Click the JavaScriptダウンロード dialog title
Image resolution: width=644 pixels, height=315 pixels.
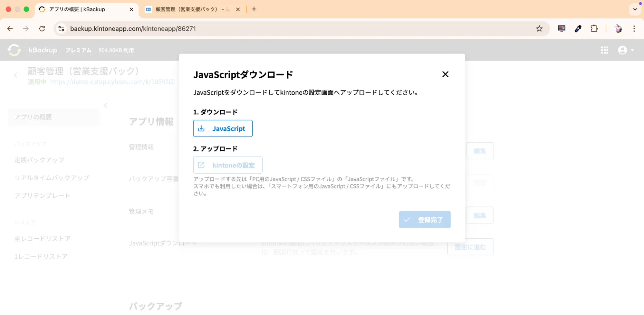point(243,75)
